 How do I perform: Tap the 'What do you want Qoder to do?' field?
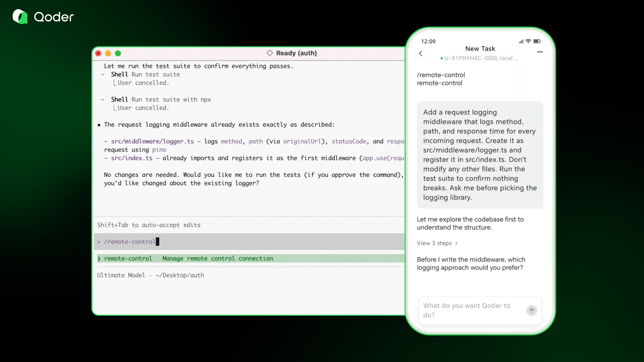pos(480,310)
